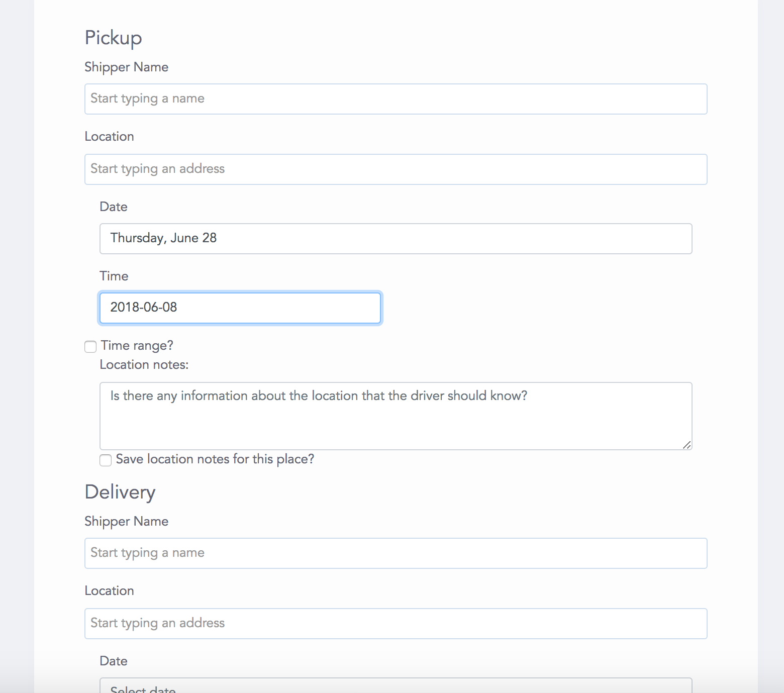Click the "Time range?" label text
784x693 pixels.
pyautogui.click(x=137, y=346)
